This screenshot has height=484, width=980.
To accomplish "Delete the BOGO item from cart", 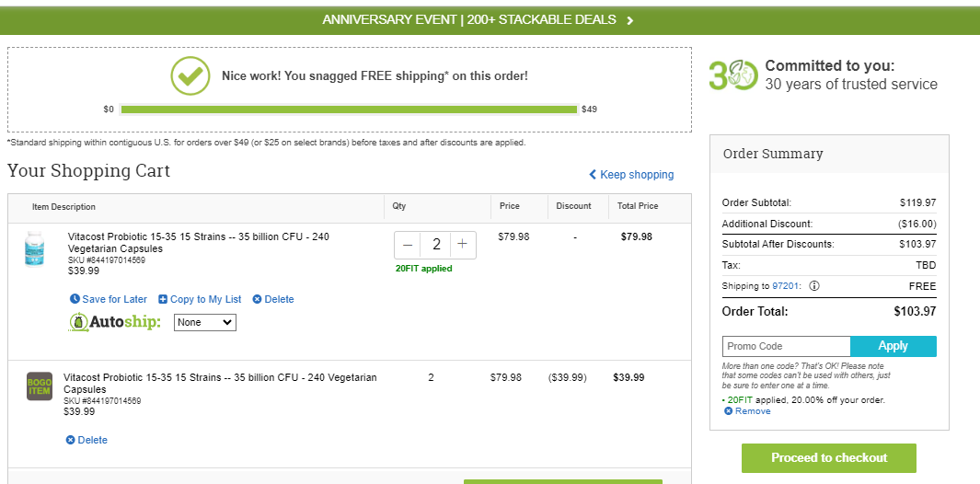I will pyautogui.click(x=86, y=440).
